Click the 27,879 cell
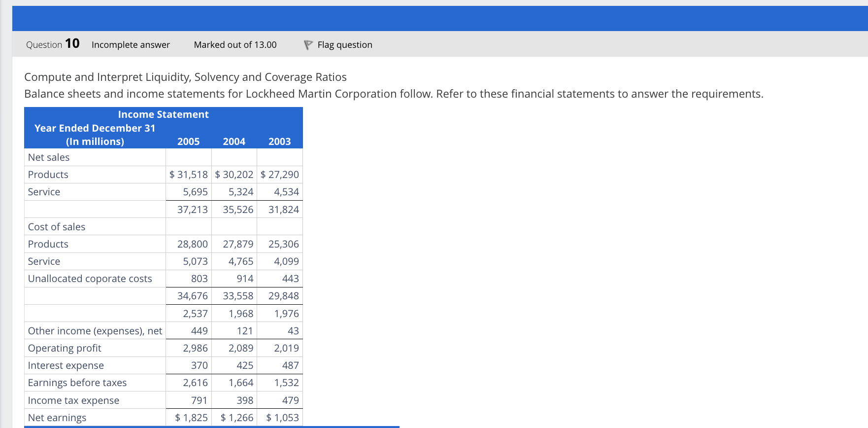The width and height of the screenshot is (868, 428). pyautogui.click(x=234, y=244)
